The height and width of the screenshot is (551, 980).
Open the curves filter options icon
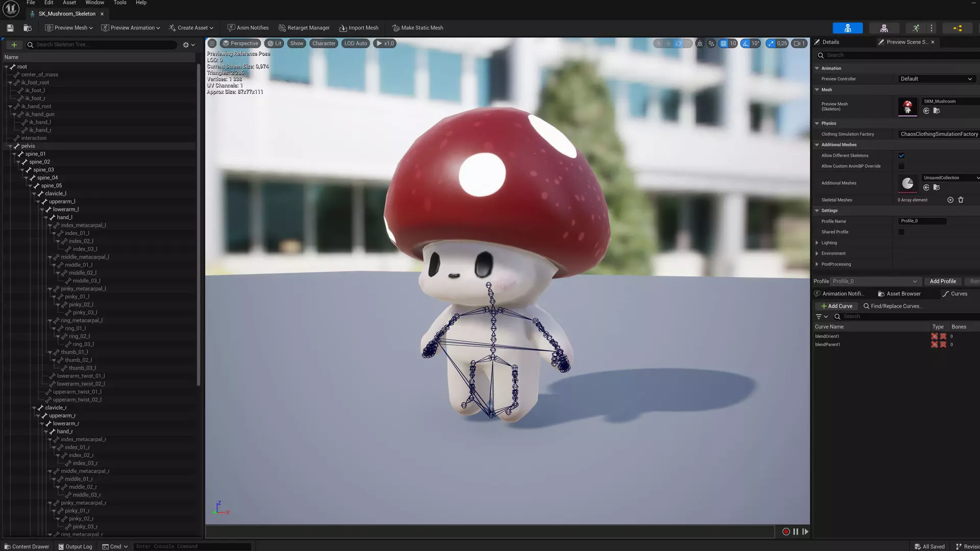click(822, 317)
